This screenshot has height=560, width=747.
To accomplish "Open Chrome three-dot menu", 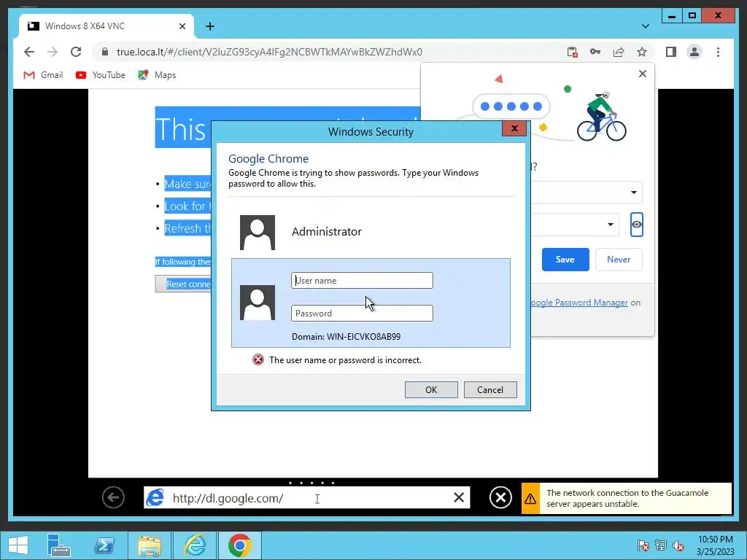I will 718,52.
